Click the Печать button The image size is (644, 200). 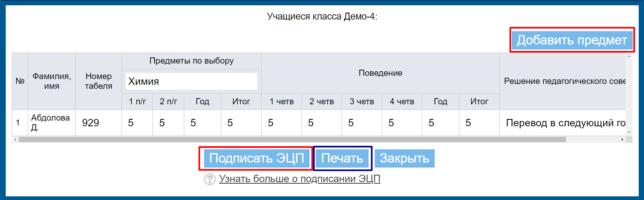coord(342,158)
